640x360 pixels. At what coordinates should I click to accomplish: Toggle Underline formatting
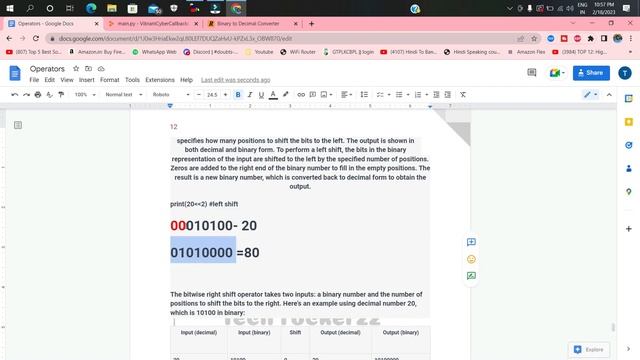coord(261,95)
